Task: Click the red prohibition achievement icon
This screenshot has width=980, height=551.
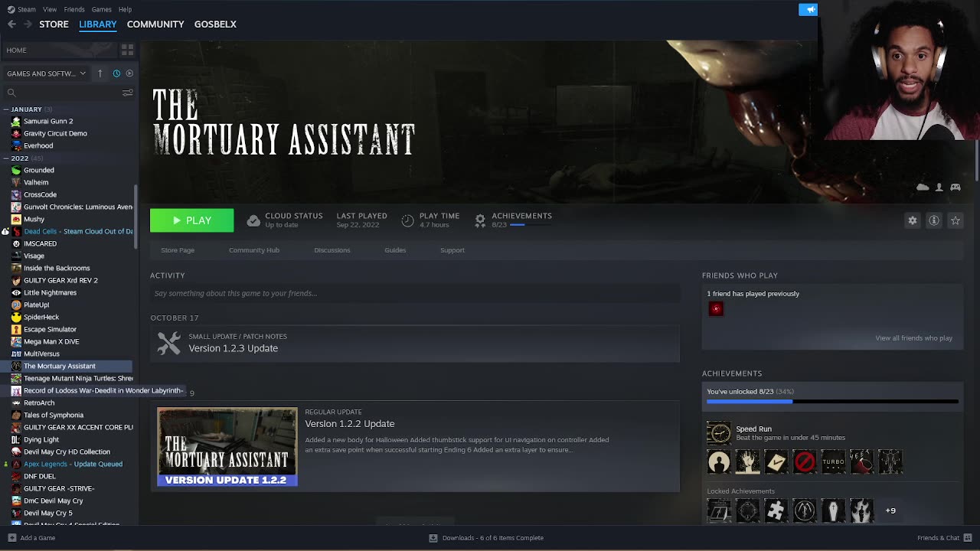Action: tap(805, 462)
